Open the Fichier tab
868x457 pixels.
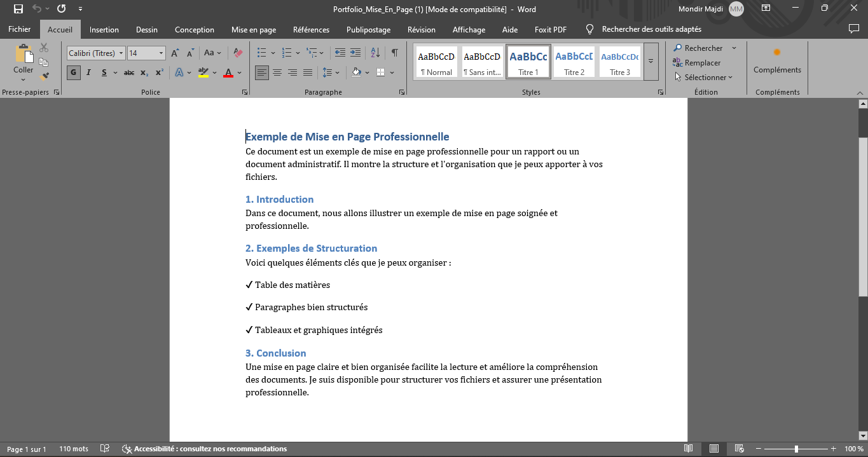(20, 29)
